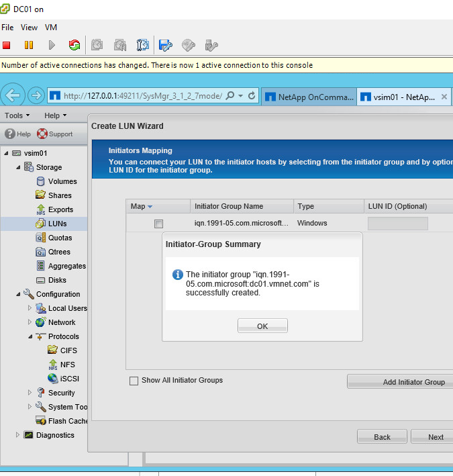Go back in the browser
This screenshot has width=453, height=476.
point(13,95)
